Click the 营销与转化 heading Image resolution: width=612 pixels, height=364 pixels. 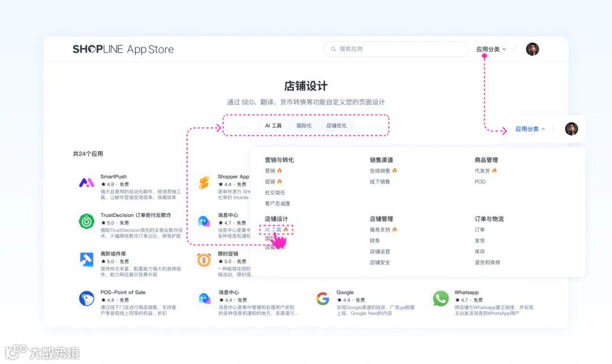tap(279, 160)
